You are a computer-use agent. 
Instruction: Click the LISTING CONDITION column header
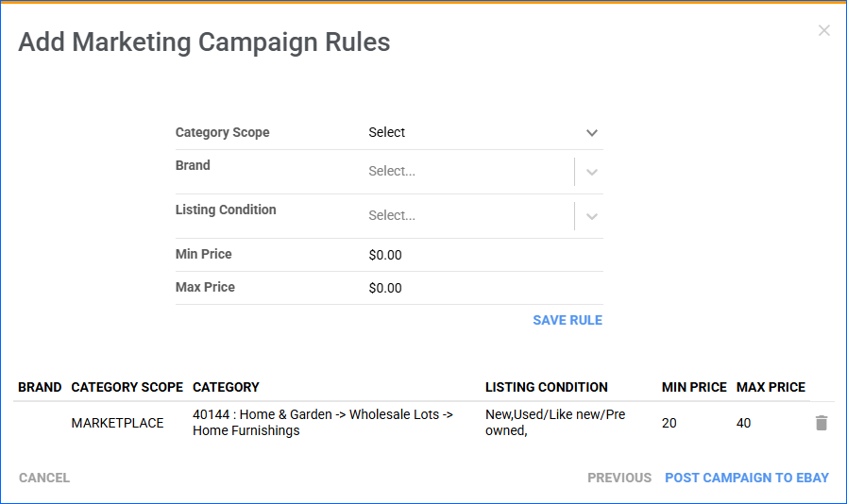tap(546, 387)
